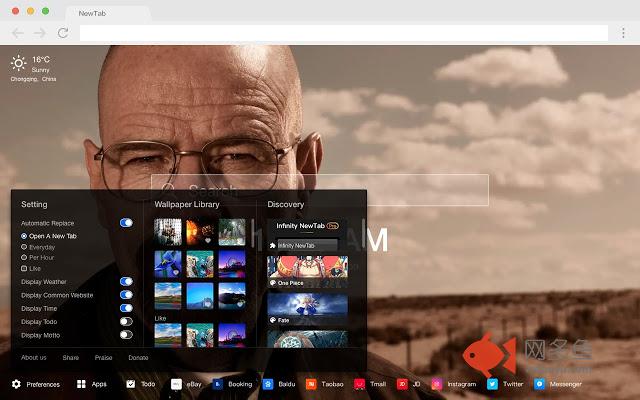This screenshot has height=400, width=640.
Task: Open the Taobao shortcut icon
Action: (311, 384)
